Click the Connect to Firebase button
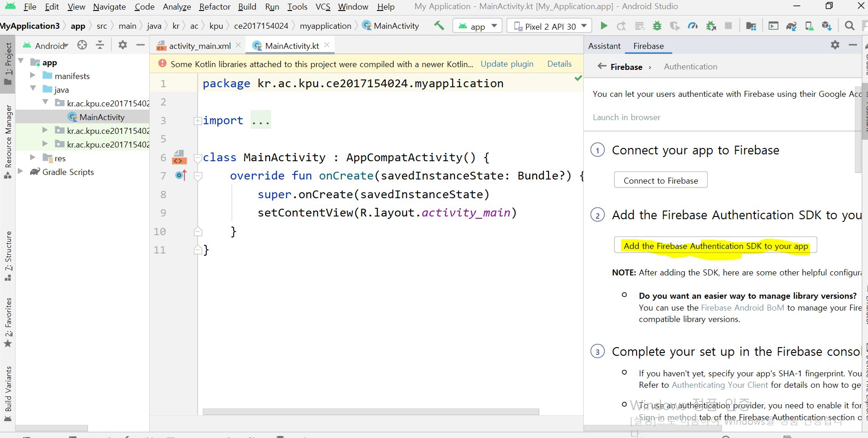 [x=660, y=180]
